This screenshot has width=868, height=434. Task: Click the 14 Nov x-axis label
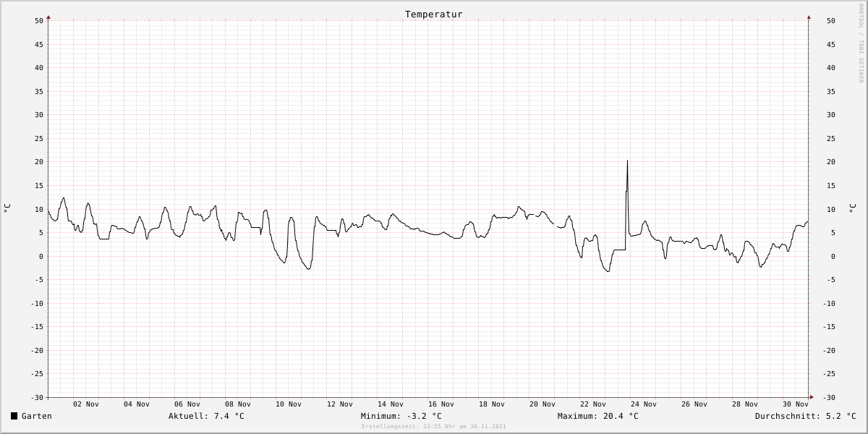(391, 404)
